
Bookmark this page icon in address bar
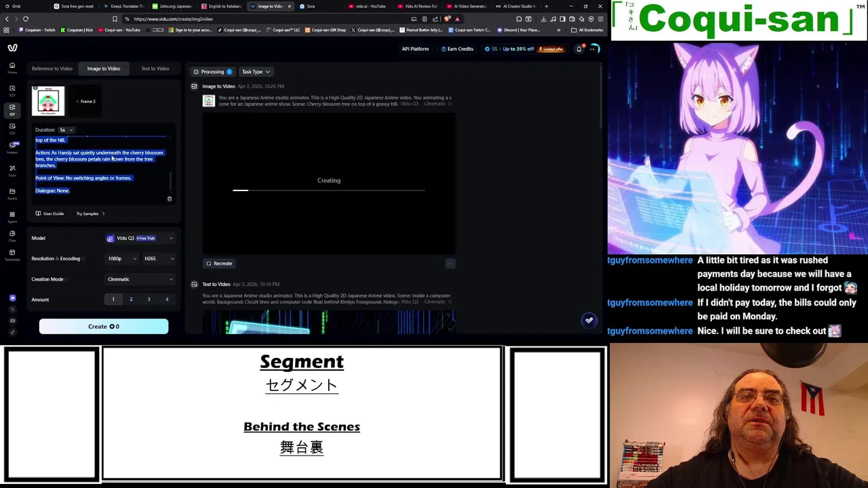click(x=115, y=19)
